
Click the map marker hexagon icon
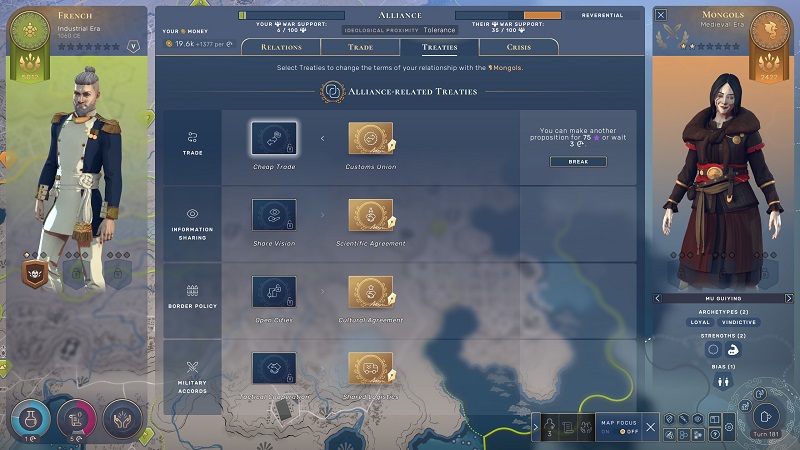[x=669, y=419]
